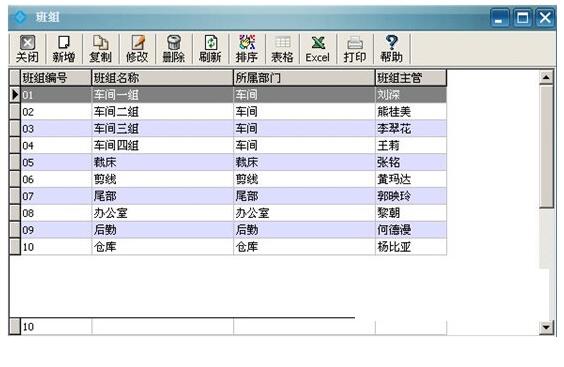Select supervisor cell 何德漫
The height and width of the screenshot is (367, 564).
(x=411, y=230)
